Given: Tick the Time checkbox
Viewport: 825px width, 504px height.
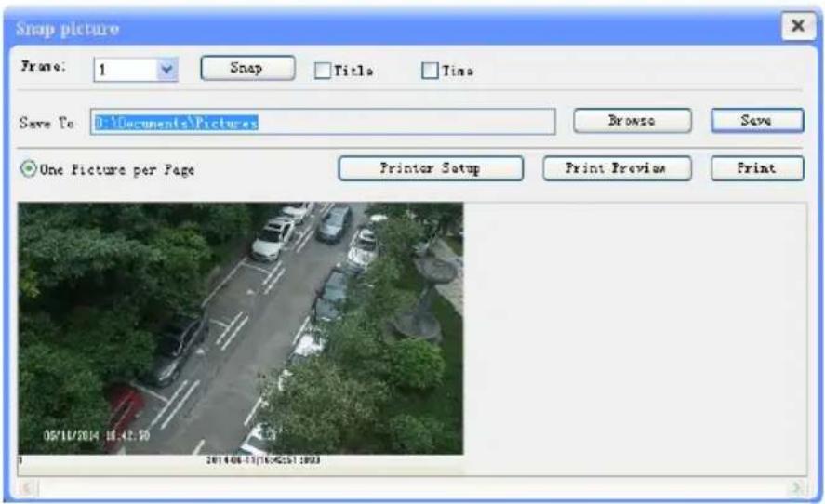Looking at the screenshot, I should 430,71.
